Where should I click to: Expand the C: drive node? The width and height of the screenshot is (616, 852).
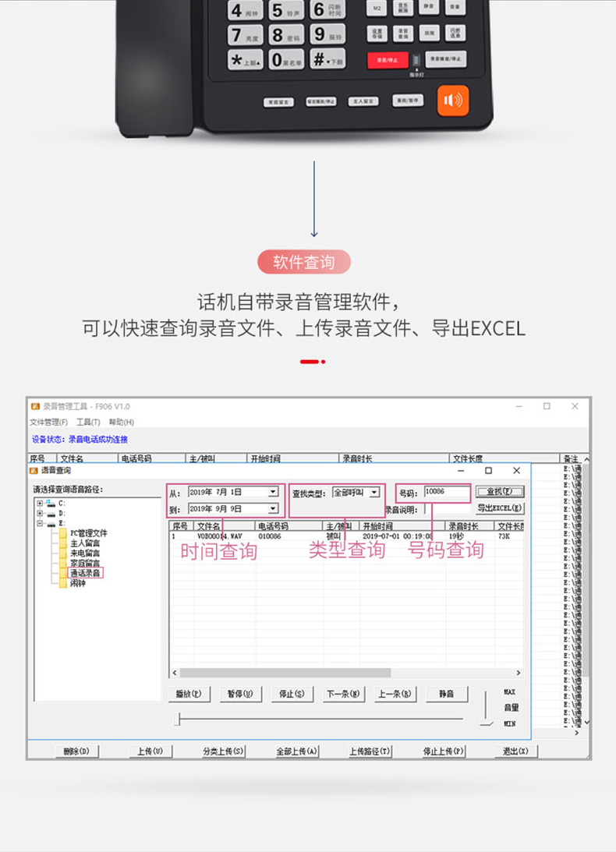coord(40,503)
